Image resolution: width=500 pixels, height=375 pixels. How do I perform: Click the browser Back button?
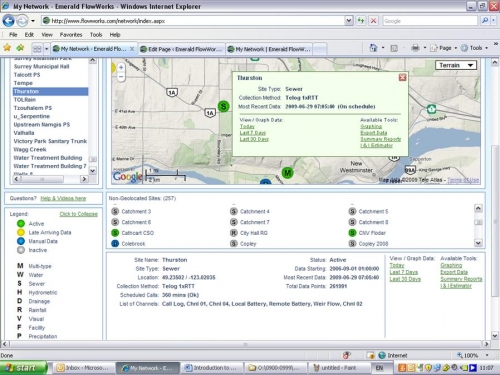point(9,21)
